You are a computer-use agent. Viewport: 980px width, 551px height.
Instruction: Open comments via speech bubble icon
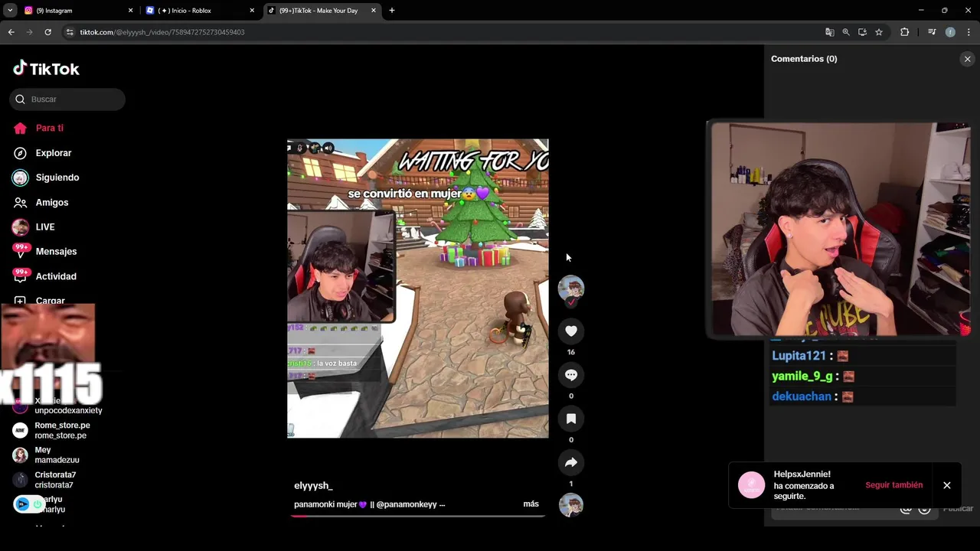[571, 374]
